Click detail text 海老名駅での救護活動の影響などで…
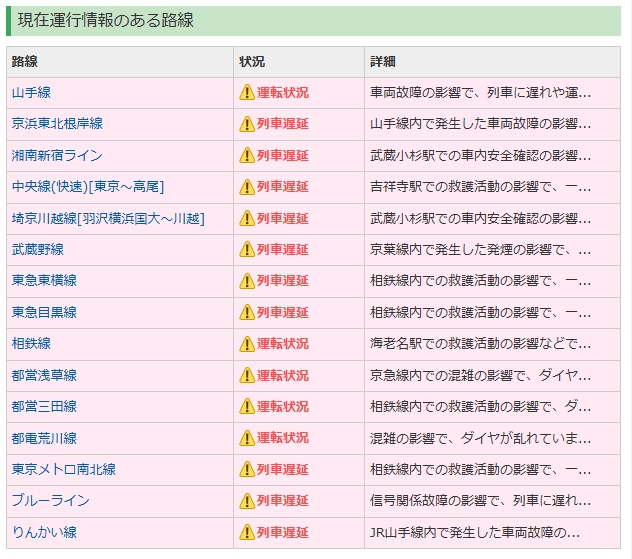 [480, 344]
